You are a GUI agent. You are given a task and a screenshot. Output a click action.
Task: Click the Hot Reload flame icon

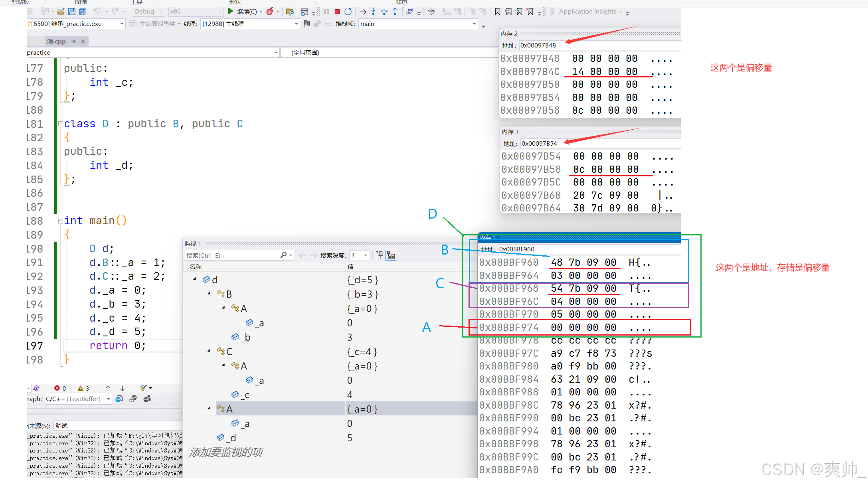[x=270, y=12]
